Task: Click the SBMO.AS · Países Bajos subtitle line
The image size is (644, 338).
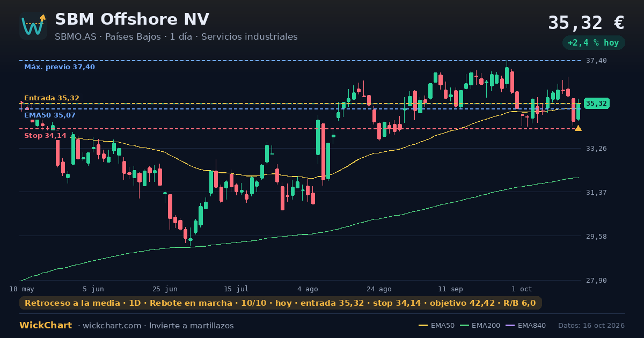Action: (176, 37)
